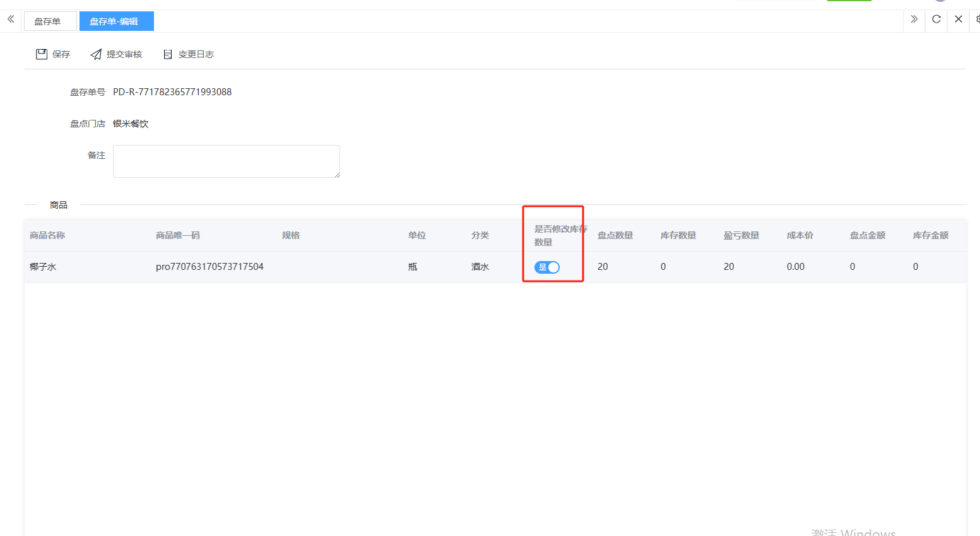
Task: Click into the 备注 remarks text area
Action: 226,161
